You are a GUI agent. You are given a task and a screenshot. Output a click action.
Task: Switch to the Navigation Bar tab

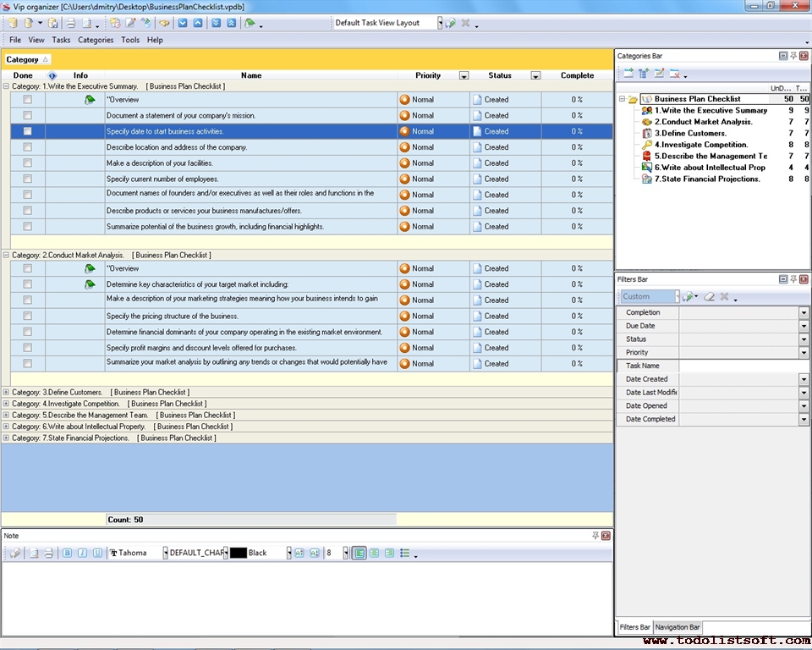[x=678, y=627]
